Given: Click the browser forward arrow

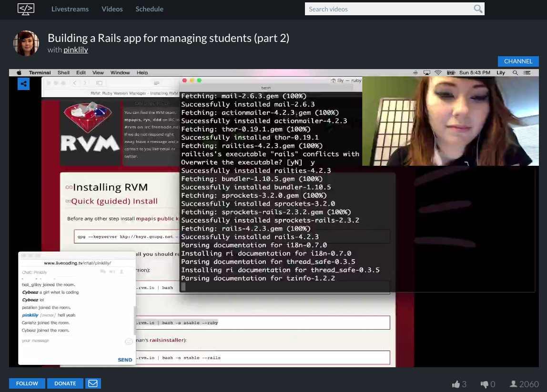Looking at the screenshot, I should [85, 83].
